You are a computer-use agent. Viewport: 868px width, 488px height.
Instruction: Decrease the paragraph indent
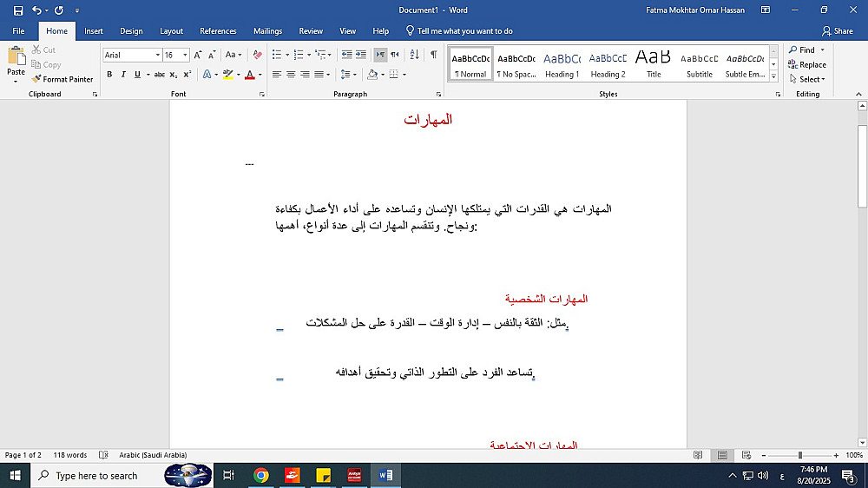[346, 55]
